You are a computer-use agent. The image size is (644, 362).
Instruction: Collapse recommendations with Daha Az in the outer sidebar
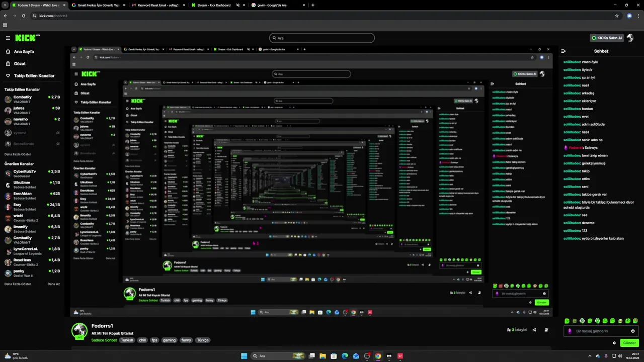click(x=54, y=284)
